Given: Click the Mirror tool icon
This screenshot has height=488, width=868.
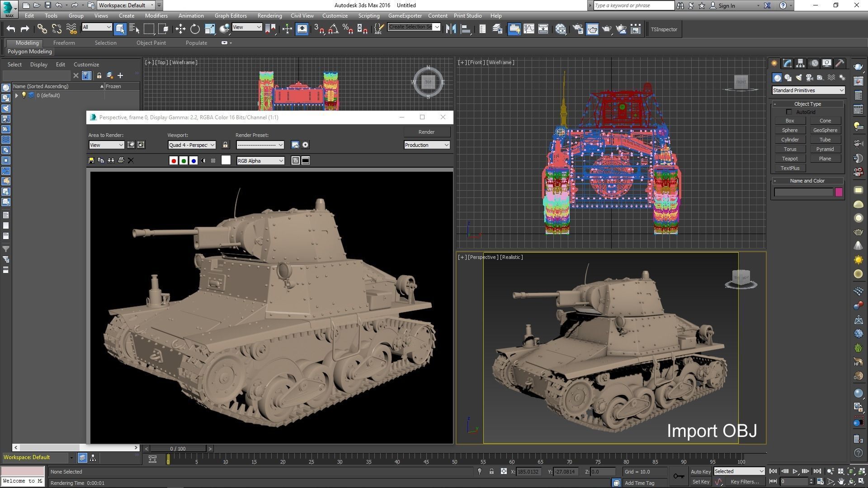Looking at the screenshot, I should (451, 29).
